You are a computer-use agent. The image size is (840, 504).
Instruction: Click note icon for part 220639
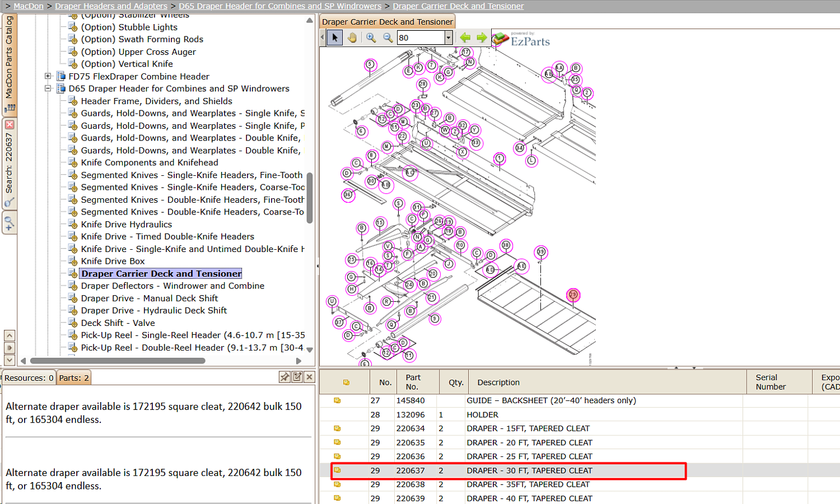pyautogui.click(x=337, y=498)
